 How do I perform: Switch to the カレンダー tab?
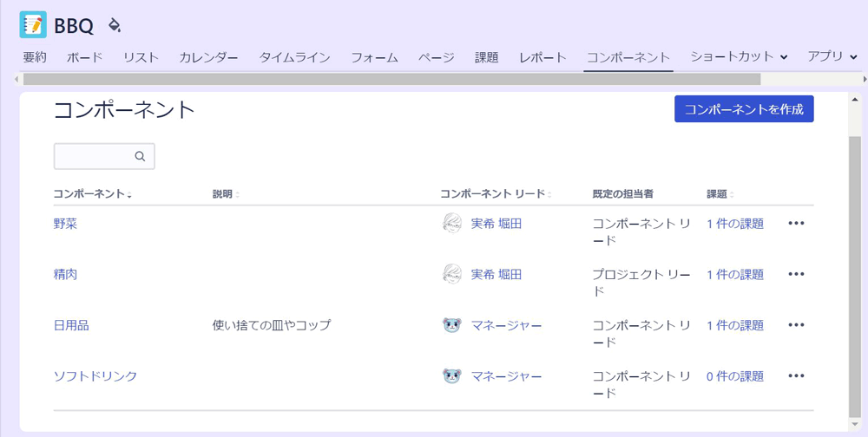pyautogui.click(x=208, y=57)
